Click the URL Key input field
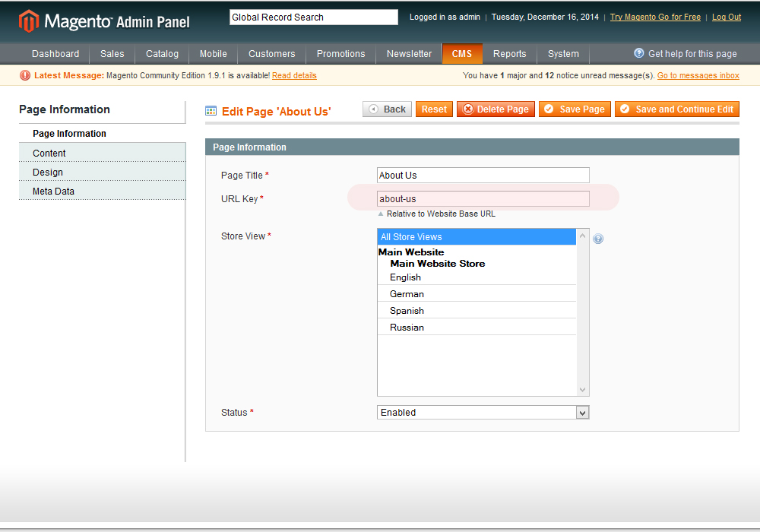760x532 pixels. (x=483, y=198)
